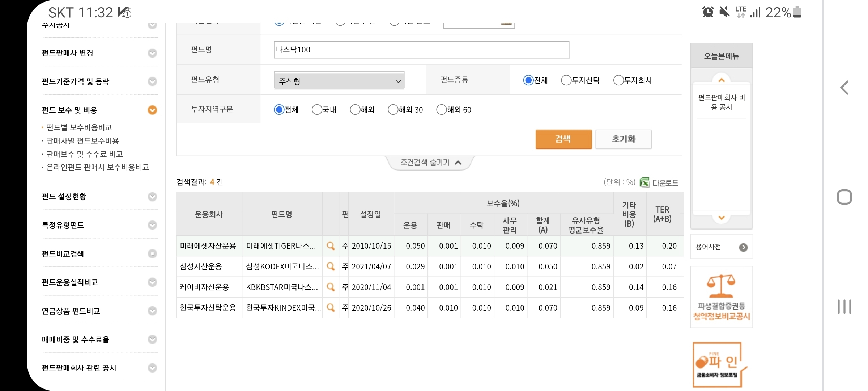Collapse 펀드 보수 및 비용 menu section
Viewport: 868px width, 391px height.
[152, 110]
